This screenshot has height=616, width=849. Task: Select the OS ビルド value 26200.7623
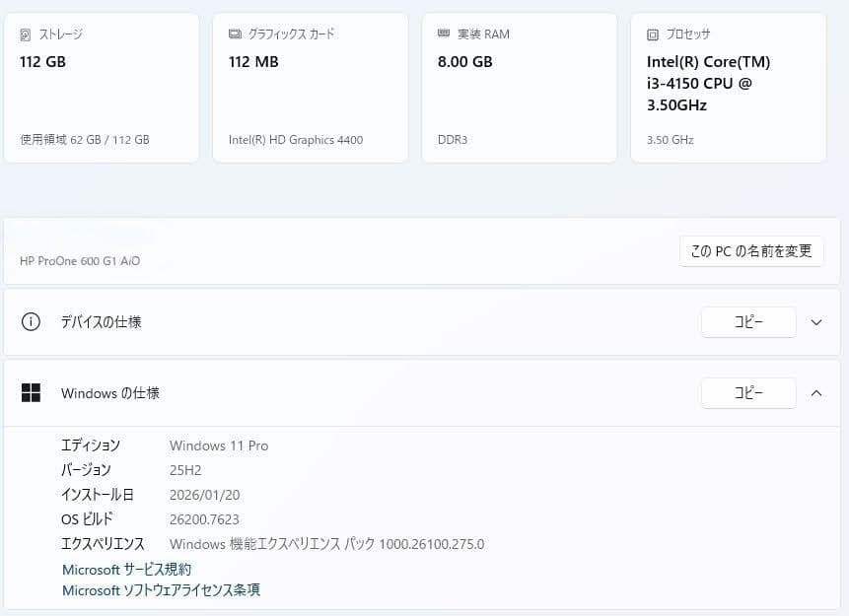click(x=204, y=518)
